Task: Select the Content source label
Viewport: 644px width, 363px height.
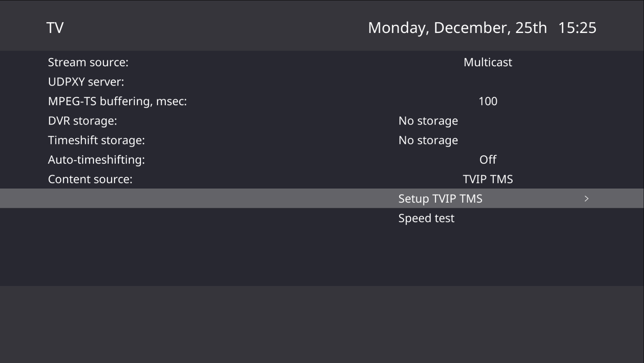Action: click(x=90, y=179)
